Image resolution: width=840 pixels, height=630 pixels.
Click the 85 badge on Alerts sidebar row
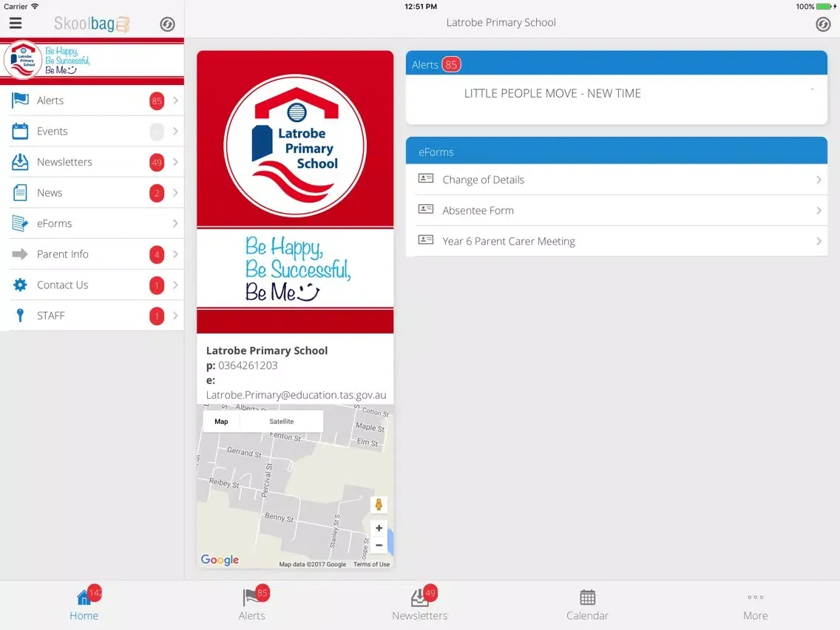(157, 101)
